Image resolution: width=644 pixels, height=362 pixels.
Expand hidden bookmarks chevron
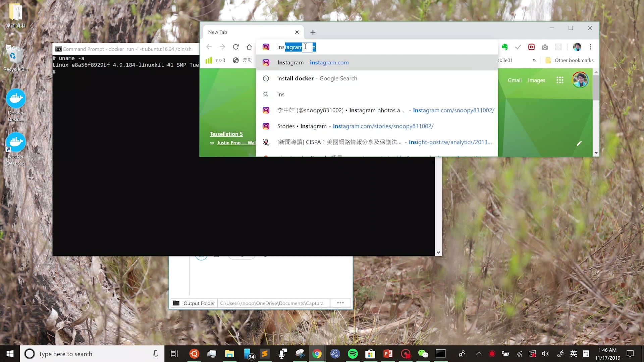534,60
